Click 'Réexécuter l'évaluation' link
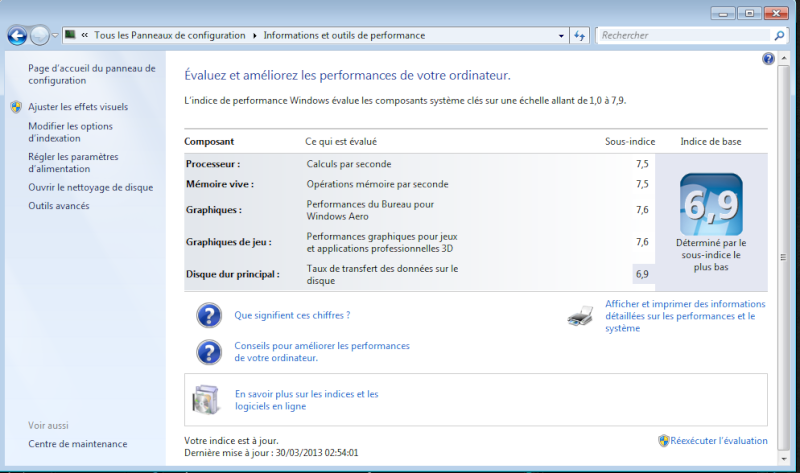The width and height of the screenshot is (800, 473). (718, 441)
